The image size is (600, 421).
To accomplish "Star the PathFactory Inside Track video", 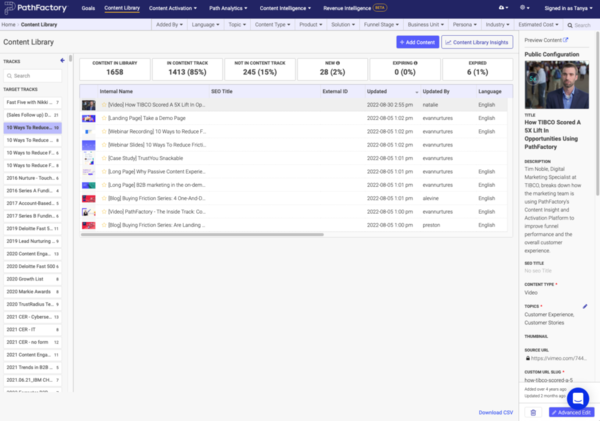I will 104,212.
